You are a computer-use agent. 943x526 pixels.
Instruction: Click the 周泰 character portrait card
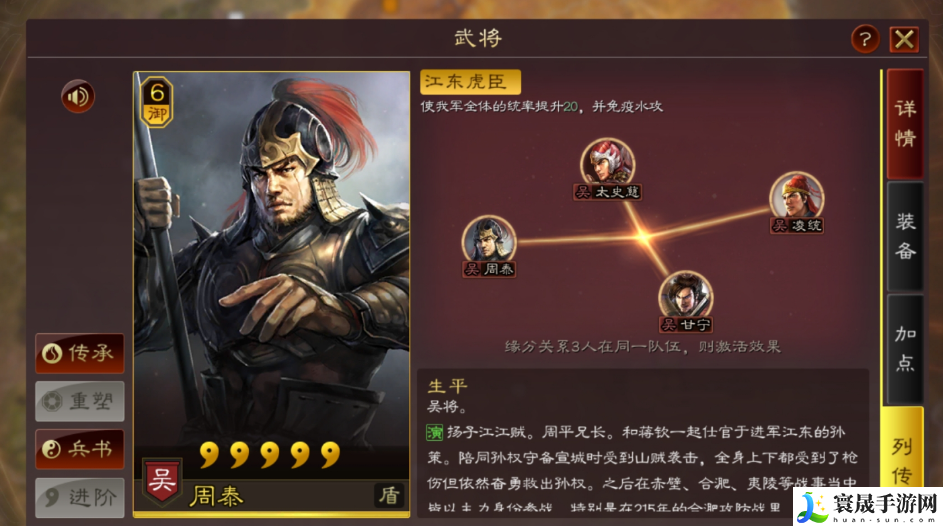[x=271, y=294]
